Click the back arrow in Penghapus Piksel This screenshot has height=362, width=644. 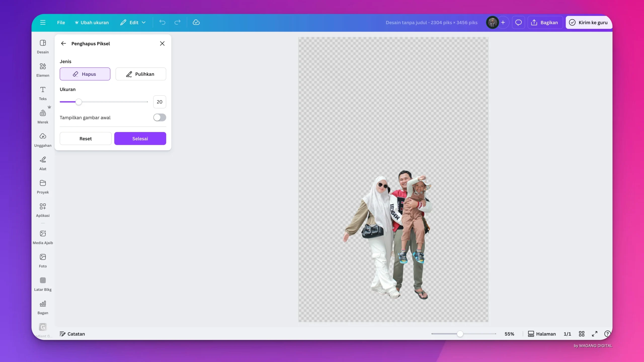[63, 43]
